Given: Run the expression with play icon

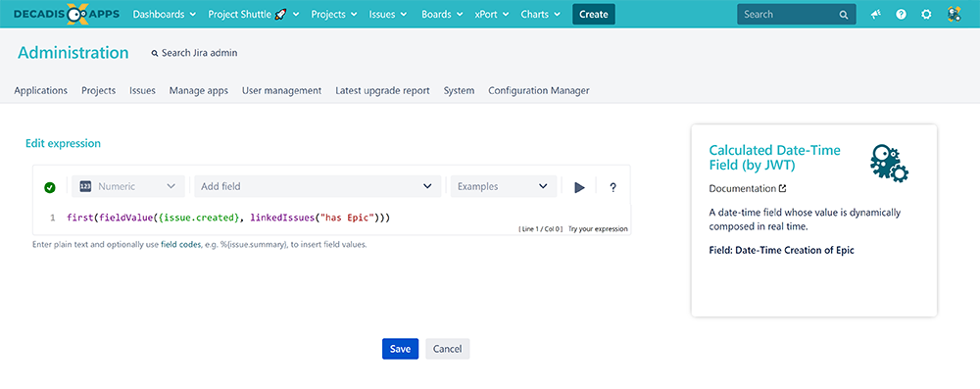Looking at the screenshot, I should point(579,187).
